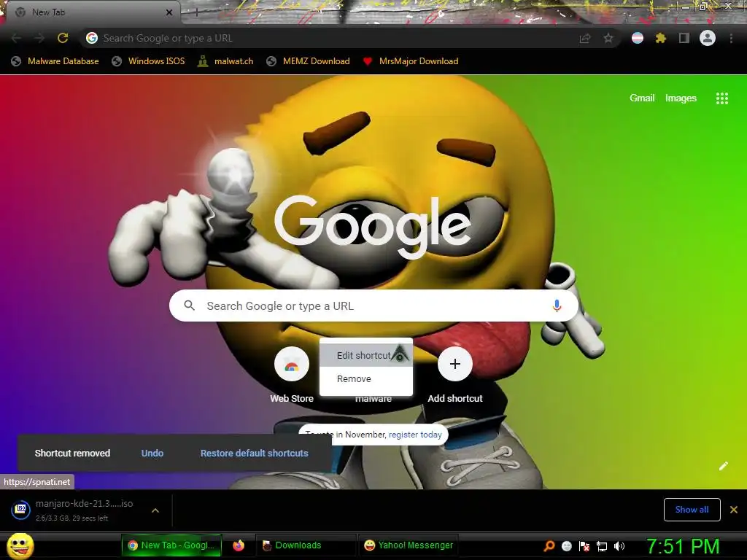Open the profile avatar menu
The width and height of the screenshot is (747, 560).
pos(708,38)
